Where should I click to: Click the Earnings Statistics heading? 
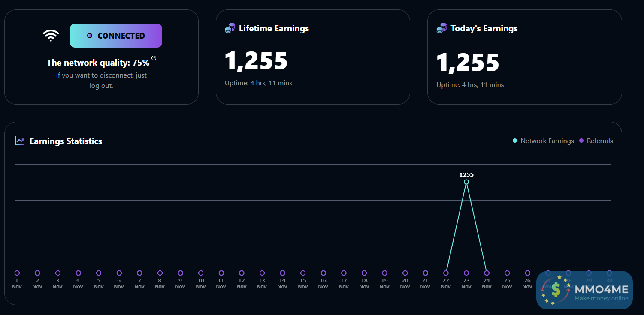coord(66,141)
